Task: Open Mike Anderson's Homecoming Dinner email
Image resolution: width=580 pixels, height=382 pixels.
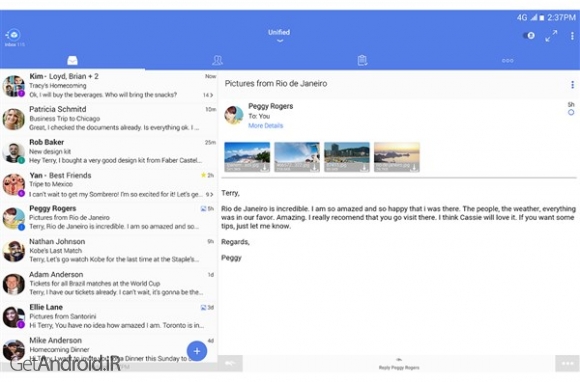Action: click(x=109, y=349)
